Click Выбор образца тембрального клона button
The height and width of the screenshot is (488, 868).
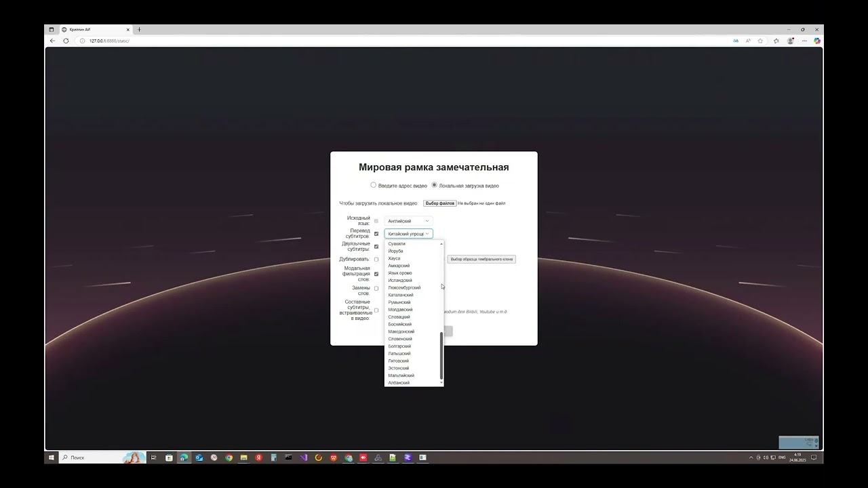pos(481,259)
